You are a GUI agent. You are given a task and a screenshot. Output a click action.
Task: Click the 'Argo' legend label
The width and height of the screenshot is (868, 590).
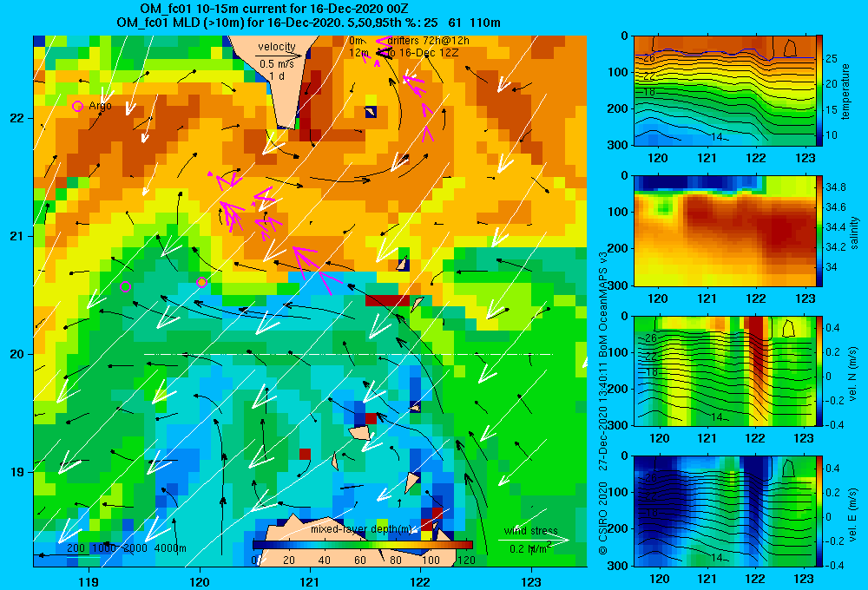[100, 106]
